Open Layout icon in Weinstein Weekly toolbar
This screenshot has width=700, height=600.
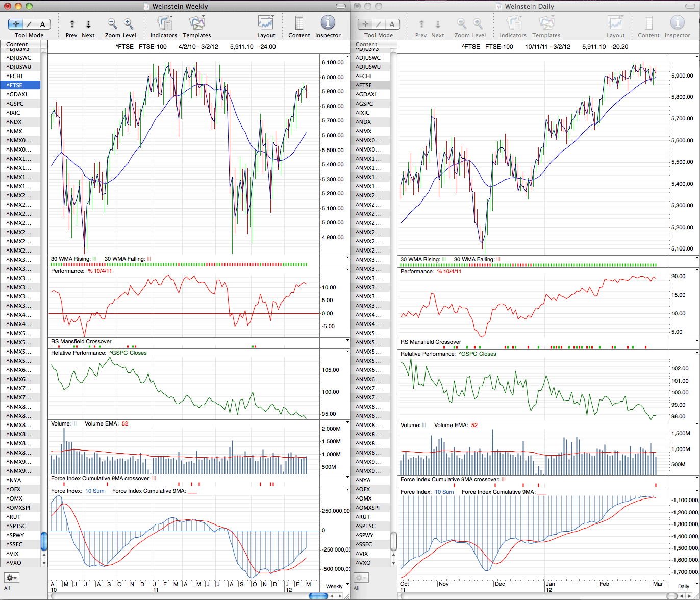click(266, 23)
